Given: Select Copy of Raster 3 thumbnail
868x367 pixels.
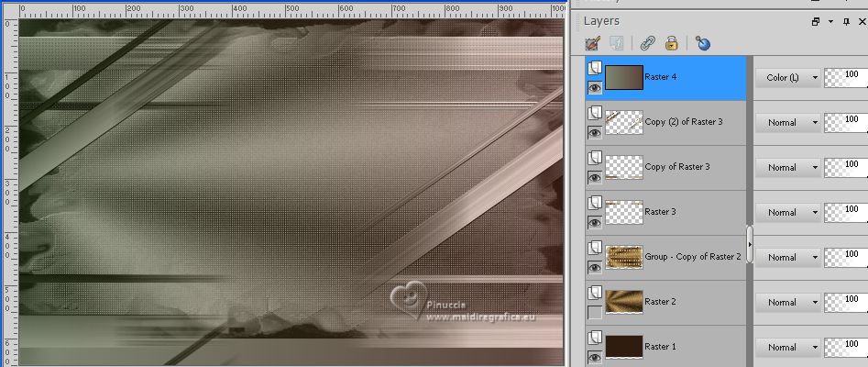Looking at the screenshot, I should click(624, 167).
